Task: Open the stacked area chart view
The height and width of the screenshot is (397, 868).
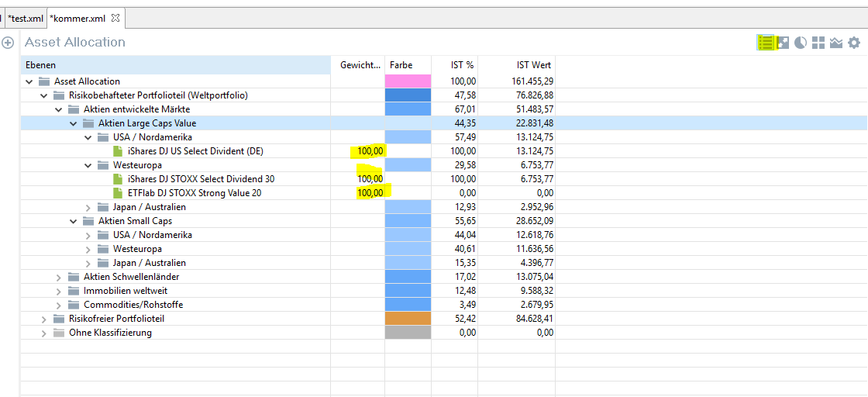Action: 836,43
